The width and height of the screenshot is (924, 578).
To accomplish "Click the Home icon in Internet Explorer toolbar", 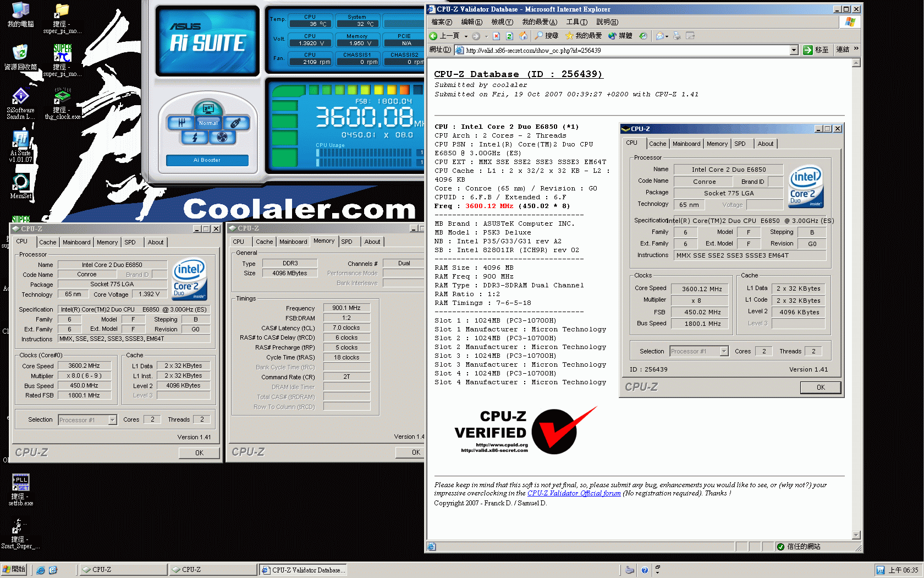I will (523, 36).
